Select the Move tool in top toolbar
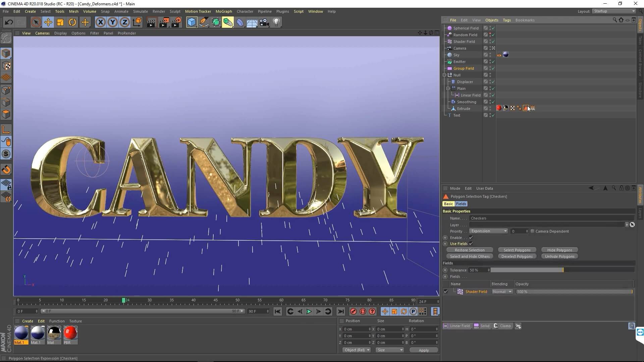This screenshot has height=362, width=644. click(x=48, y=22)
